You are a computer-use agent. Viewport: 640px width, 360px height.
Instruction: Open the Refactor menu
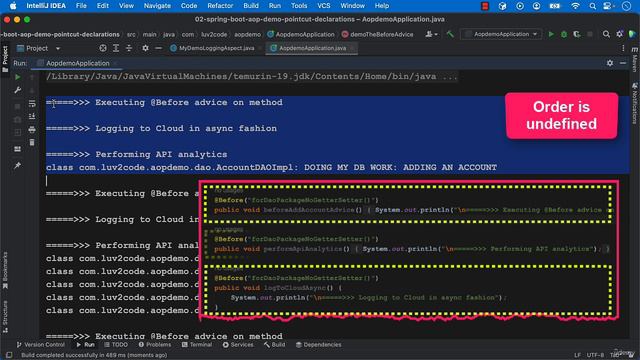point(220,6)
